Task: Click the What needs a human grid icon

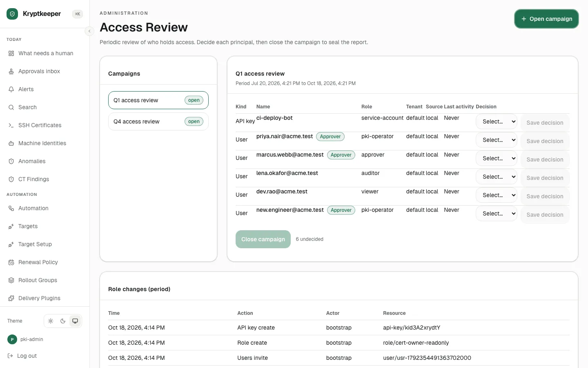Action: (11, 53)
